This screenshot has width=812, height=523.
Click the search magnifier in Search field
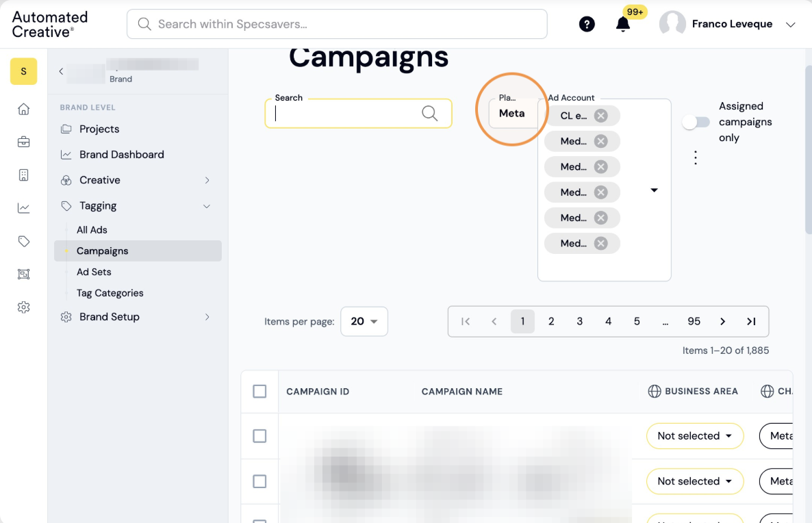429,113
